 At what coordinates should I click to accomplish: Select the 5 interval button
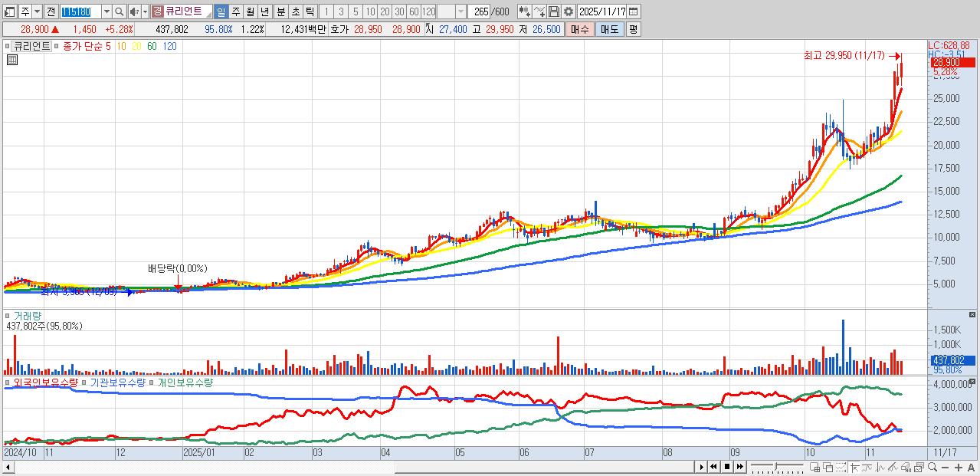coord(356,11)
